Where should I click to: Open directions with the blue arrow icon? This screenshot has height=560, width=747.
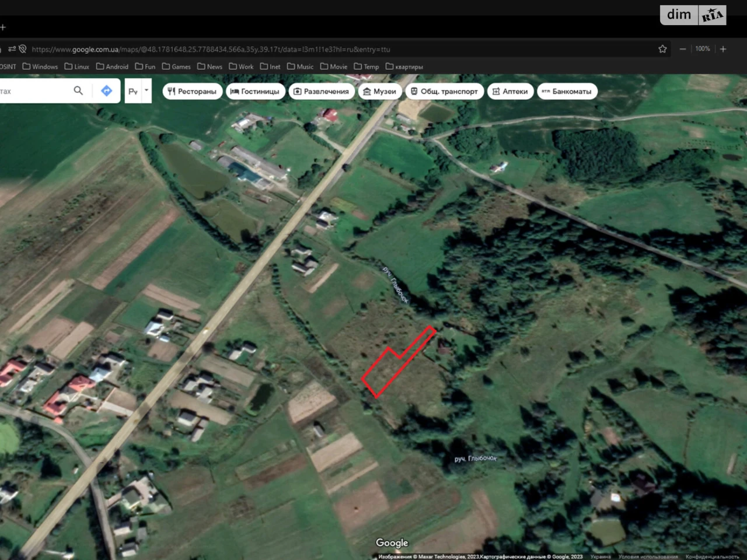coord(106,90)
